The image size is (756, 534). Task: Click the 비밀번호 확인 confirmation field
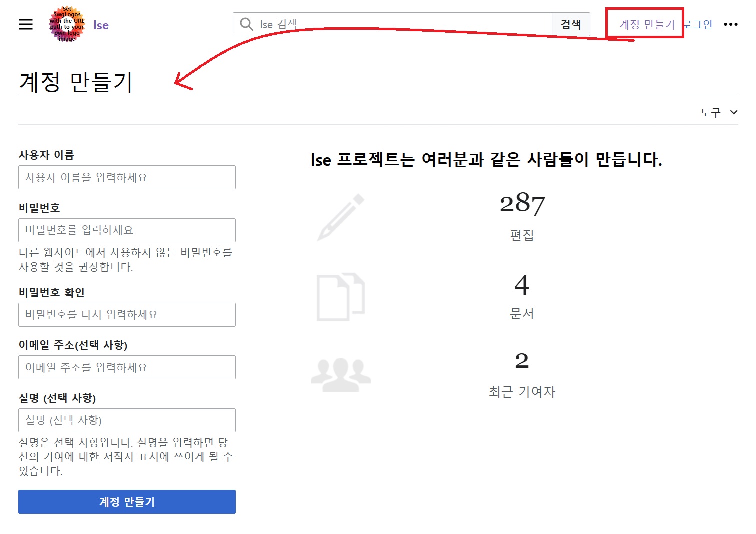pyautogui.click(x=127, y=315)
